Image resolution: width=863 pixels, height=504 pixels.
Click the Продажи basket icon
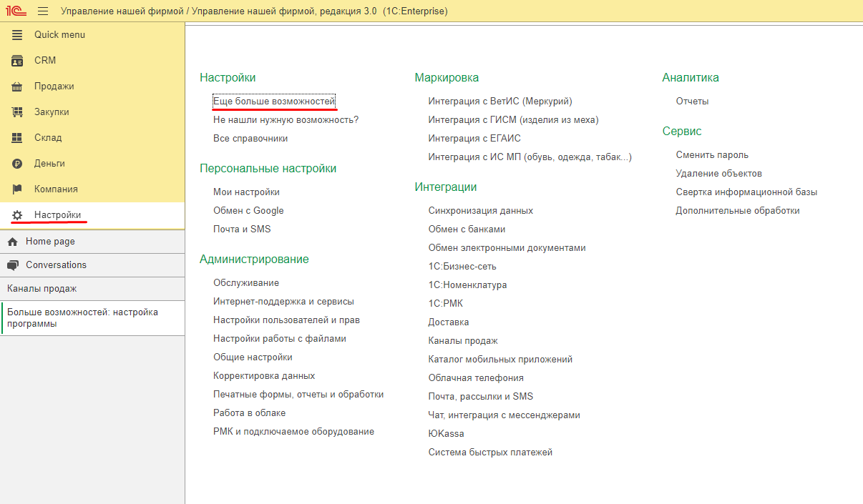pyautogui.click(x=17, y=87)
